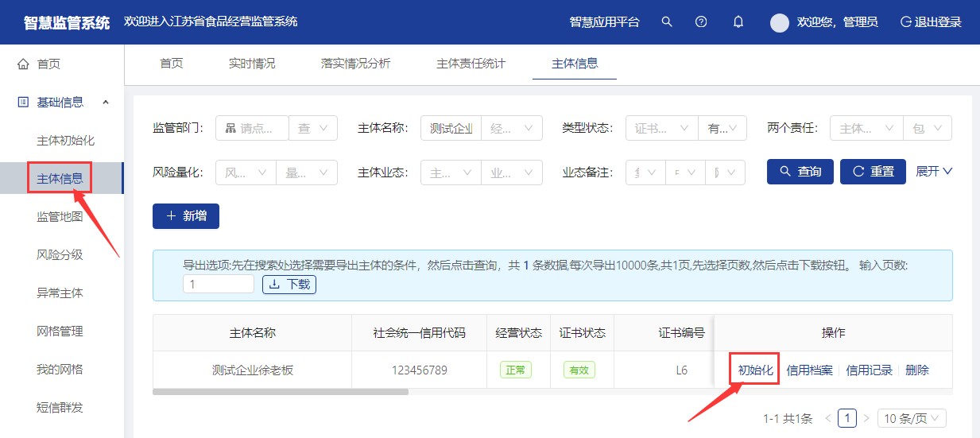
Task: Click the 输入页数 page number input field
Action: click(219, 285)
